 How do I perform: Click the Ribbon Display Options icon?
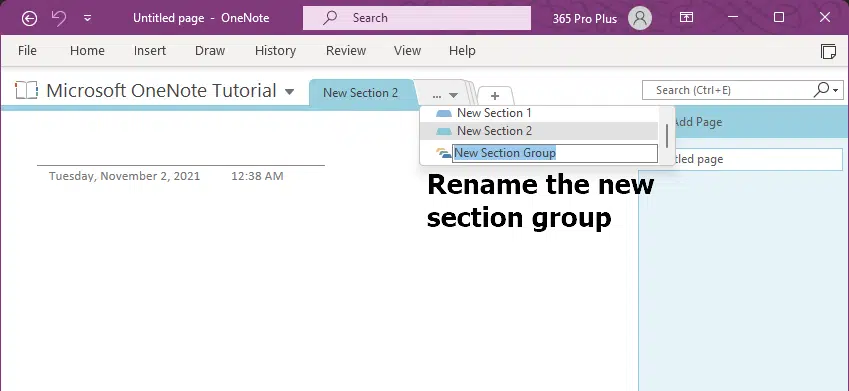(686, 18)
